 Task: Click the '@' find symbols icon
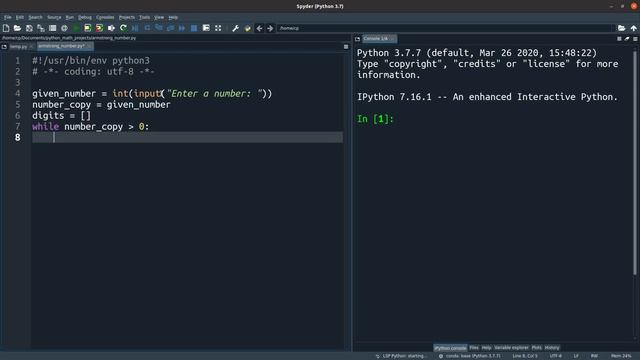(x=64, y=28)
